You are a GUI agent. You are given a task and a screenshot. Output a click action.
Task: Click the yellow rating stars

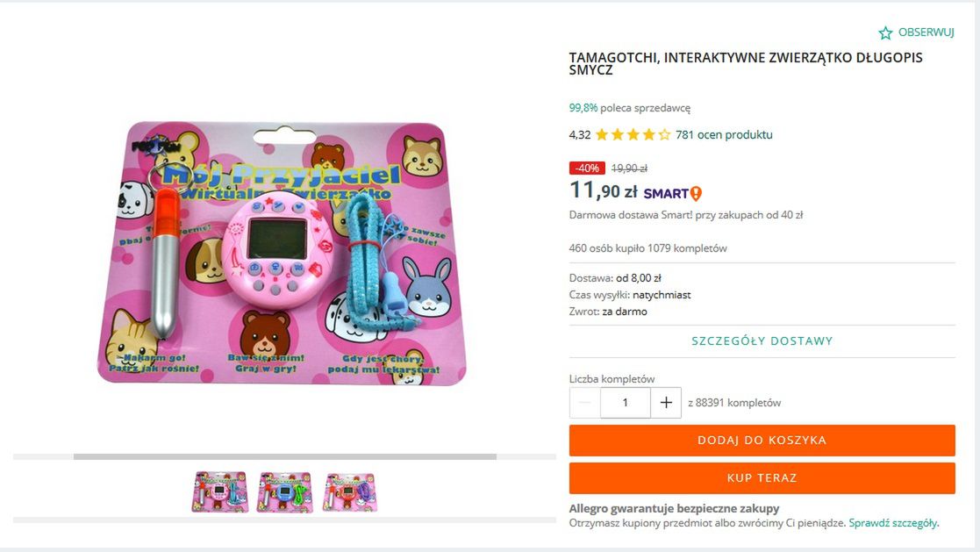tap(633, 135)
